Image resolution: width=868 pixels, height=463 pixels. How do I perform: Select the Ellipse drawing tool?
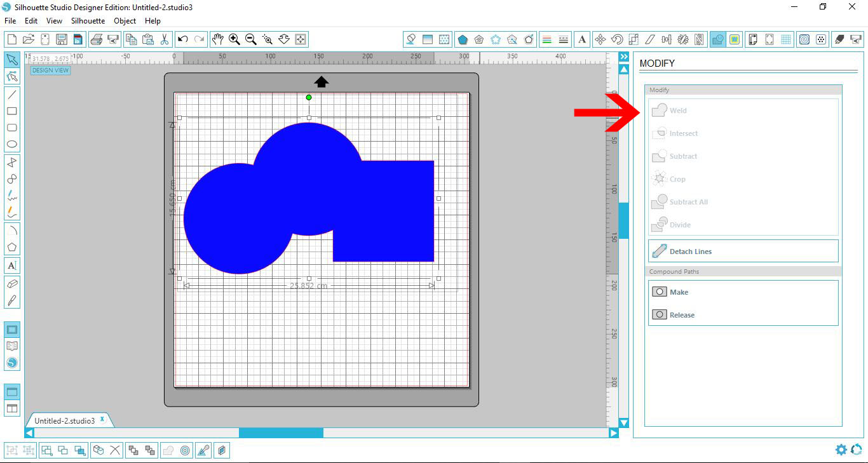(11, 144)
